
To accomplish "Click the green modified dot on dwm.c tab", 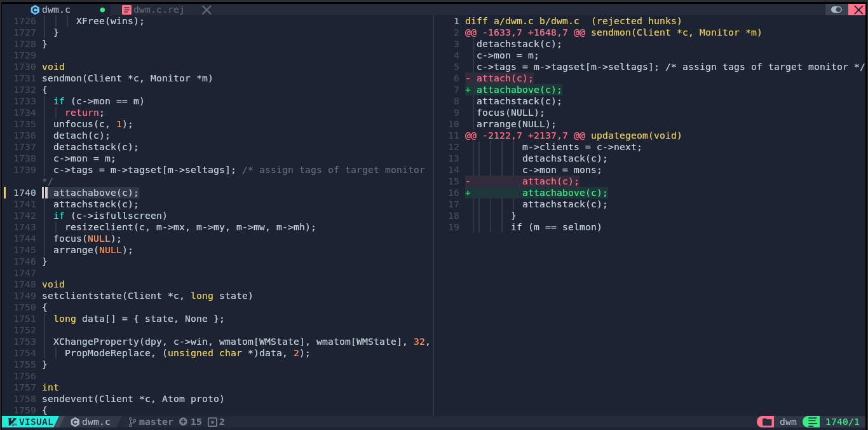I will pos(103,10).
